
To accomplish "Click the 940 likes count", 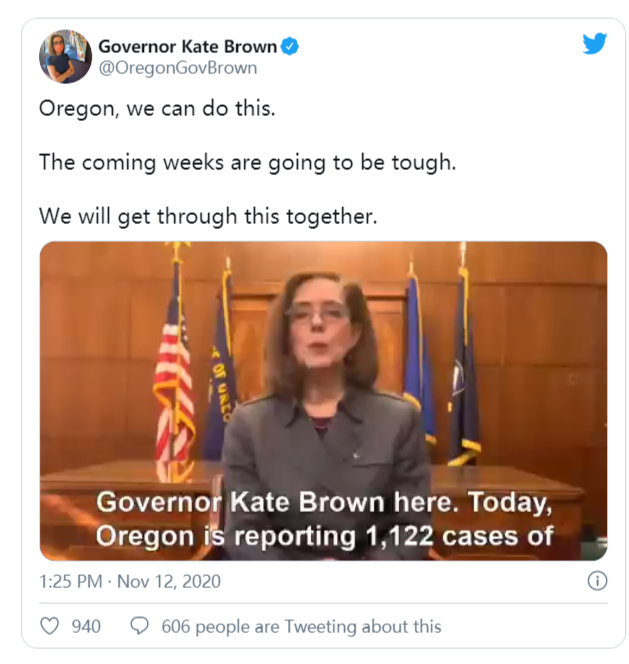I will 86,626.
